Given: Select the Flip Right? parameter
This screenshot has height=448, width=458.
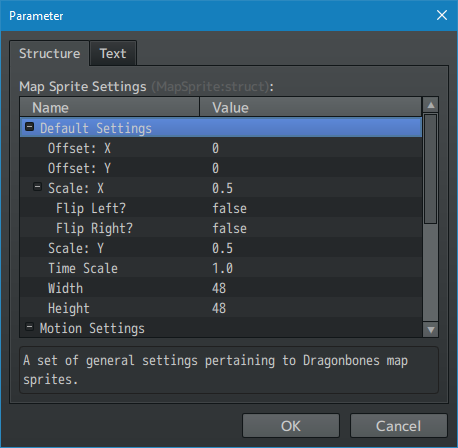Looking at the screenshot, I should [221, 228].
